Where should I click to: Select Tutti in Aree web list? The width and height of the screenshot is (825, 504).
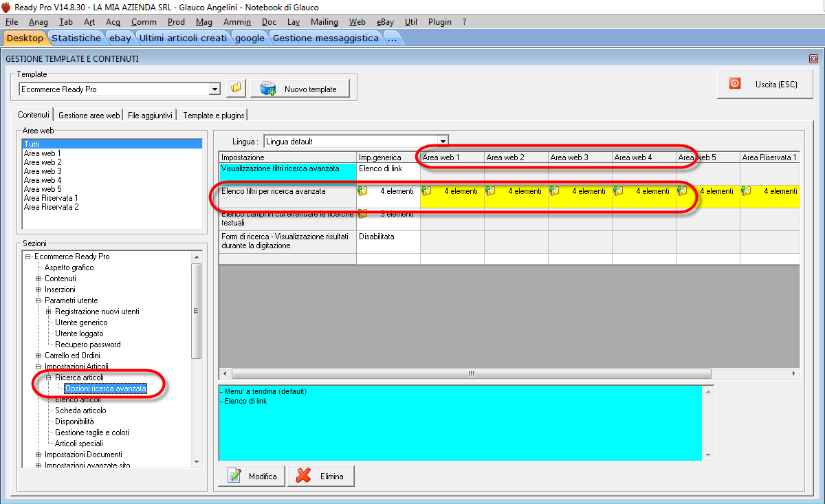[112, 144]
